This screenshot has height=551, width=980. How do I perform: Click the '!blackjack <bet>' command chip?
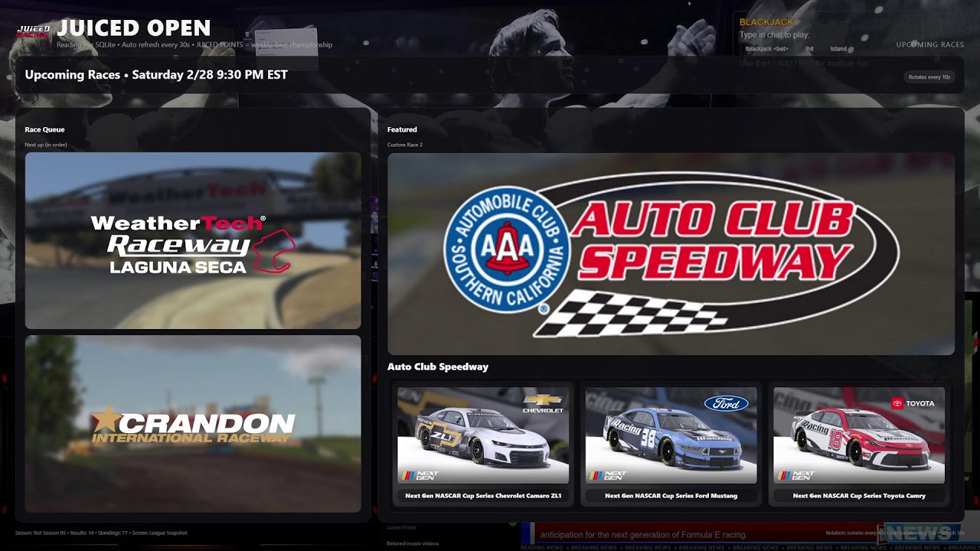pos(766,49)
